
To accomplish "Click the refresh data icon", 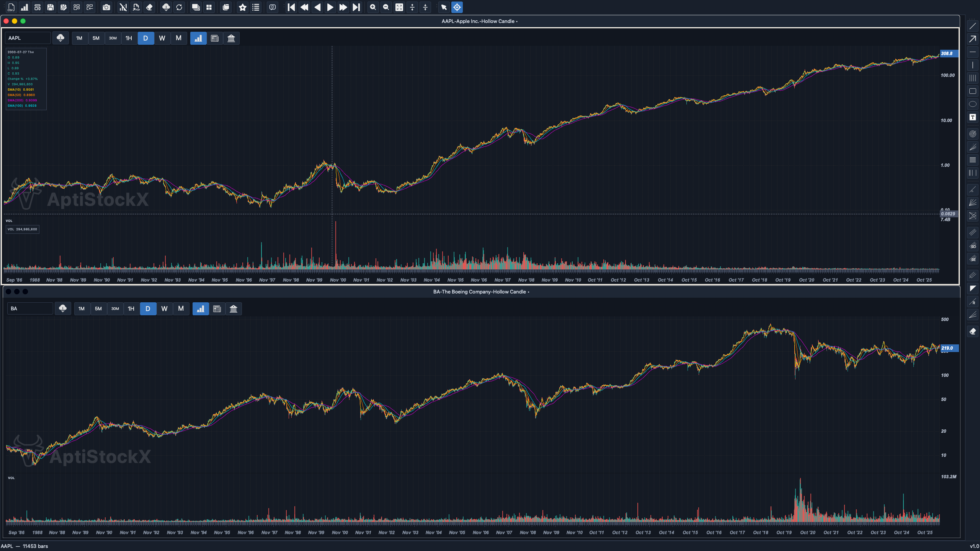I will (x=179, y=7).
